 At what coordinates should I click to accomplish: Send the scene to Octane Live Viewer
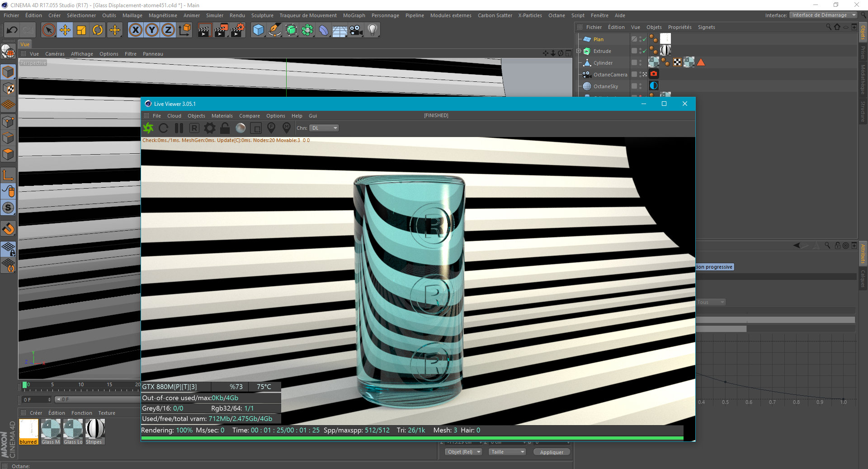pyautogui.click(x=148, y=128)
